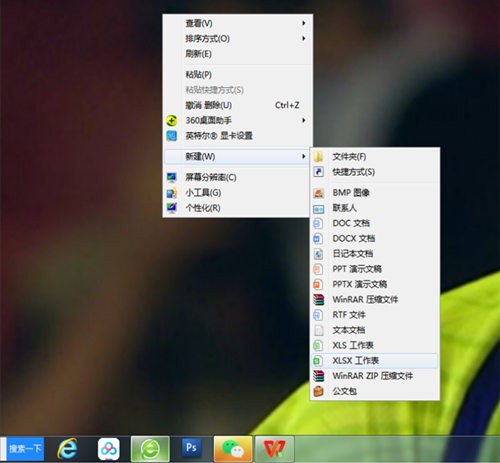Open 小工具(G) menu entry

tap(237, 193)
